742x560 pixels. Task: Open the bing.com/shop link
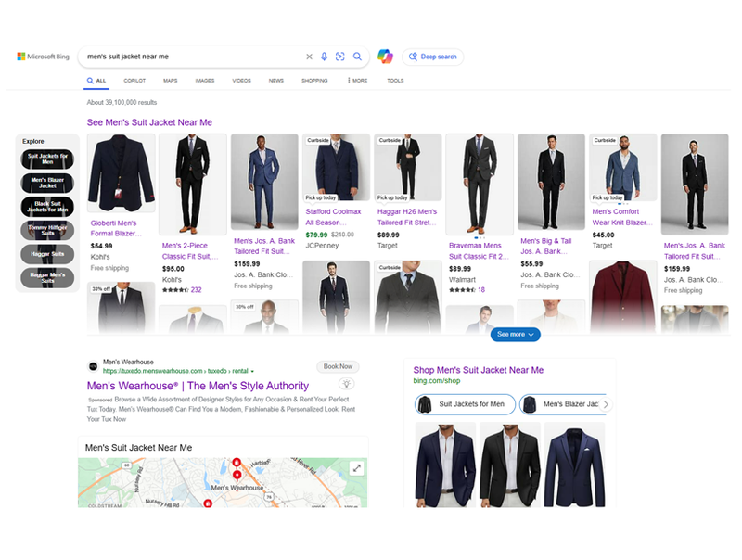click(436, 381)
